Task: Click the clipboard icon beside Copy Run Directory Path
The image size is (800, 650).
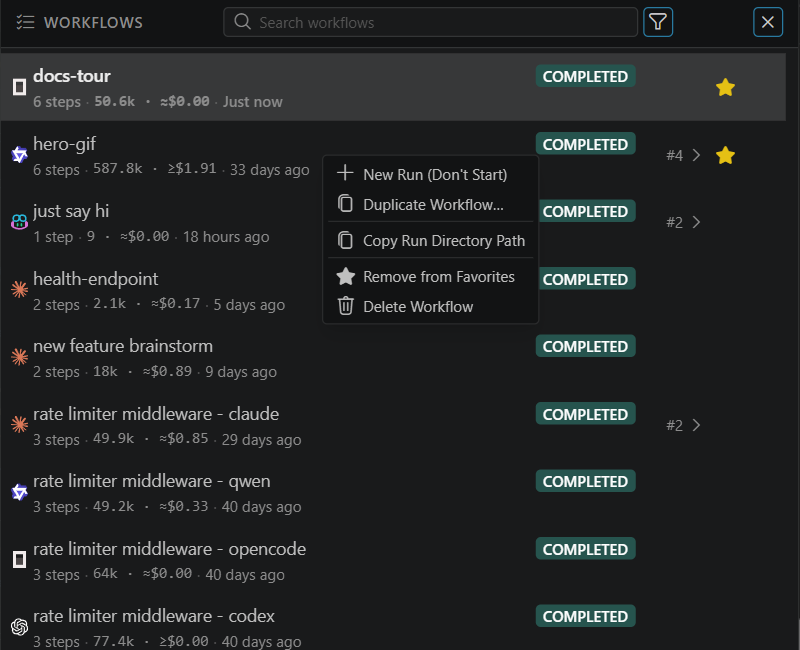Action: [345, 240]
